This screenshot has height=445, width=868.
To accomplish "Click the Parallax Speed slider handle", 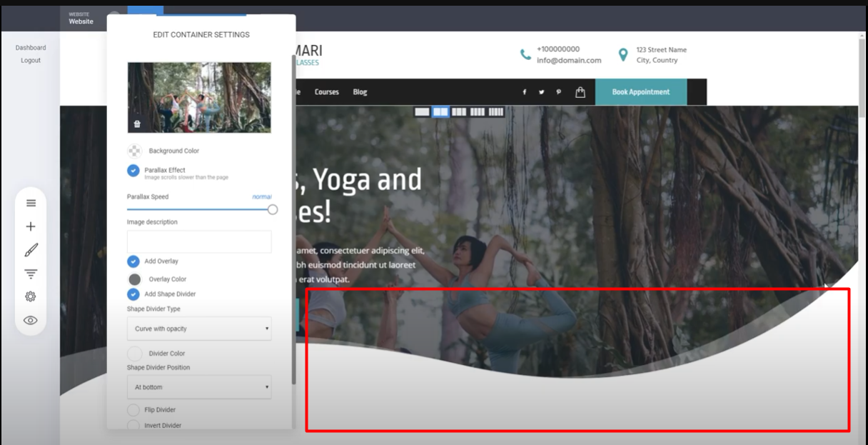I will (273, 209).
